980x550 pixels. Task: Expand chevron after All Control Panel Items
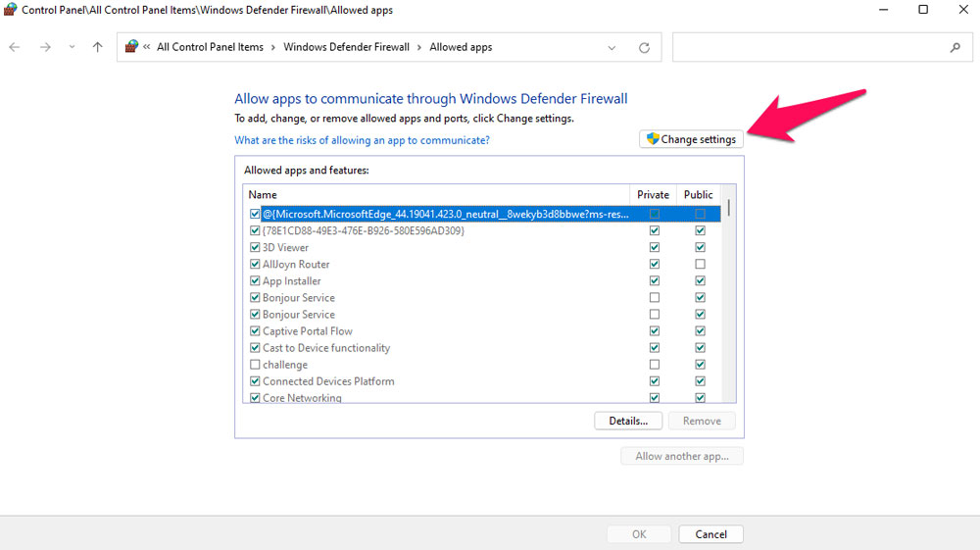pos(273,47)
